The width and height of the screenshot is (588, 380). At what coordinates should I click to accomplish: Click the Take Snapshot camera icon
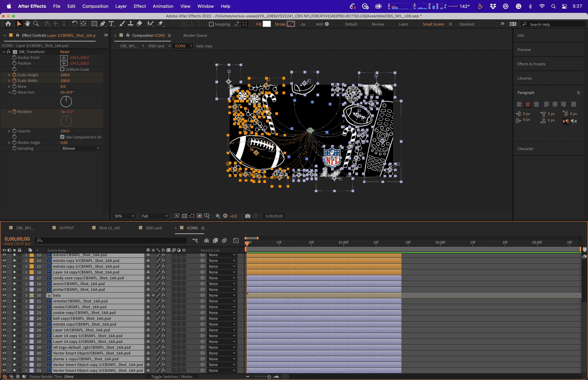[x=248, y=216]
